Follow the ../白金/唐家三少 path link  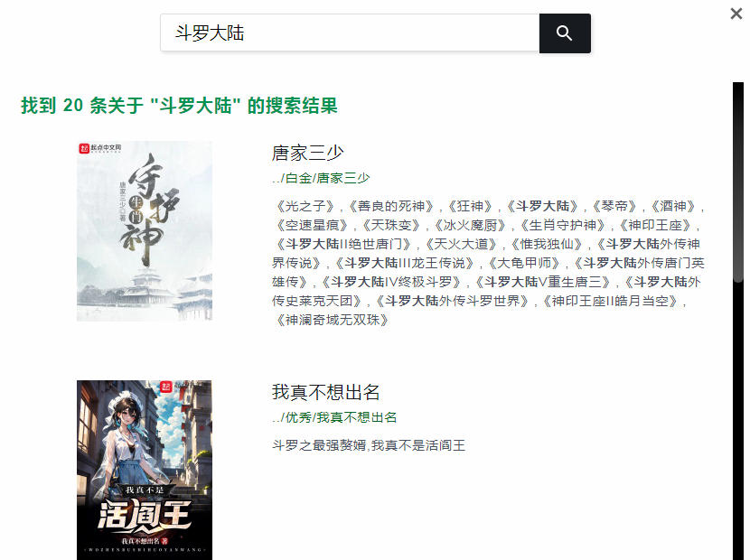[321, 178]
